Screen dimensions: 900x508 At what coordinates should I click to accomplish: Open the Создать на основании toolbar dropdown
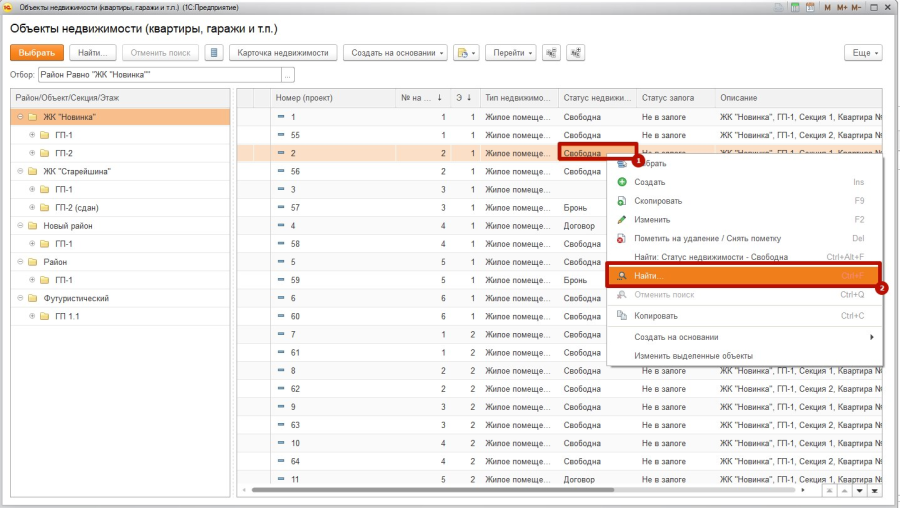tap(395, 52)
